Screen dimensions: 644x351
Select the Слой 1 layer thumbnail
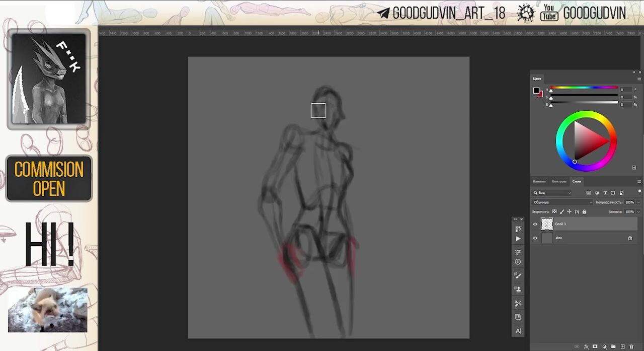(x=547, y=224)
